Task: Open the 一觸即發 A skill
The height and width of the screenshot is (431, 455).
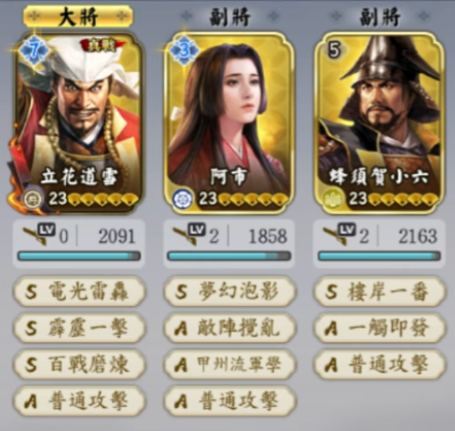Action: tap(380, 328)
